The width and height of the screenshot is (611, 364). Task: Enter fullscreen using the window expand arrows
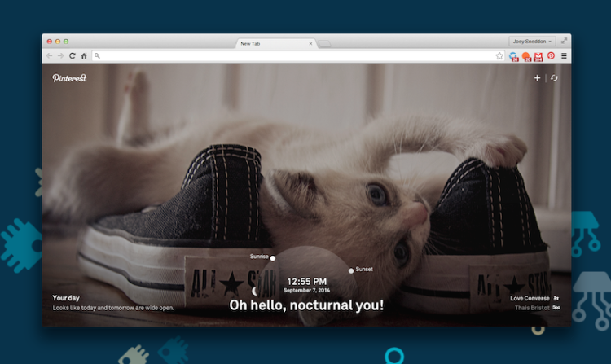564,41
